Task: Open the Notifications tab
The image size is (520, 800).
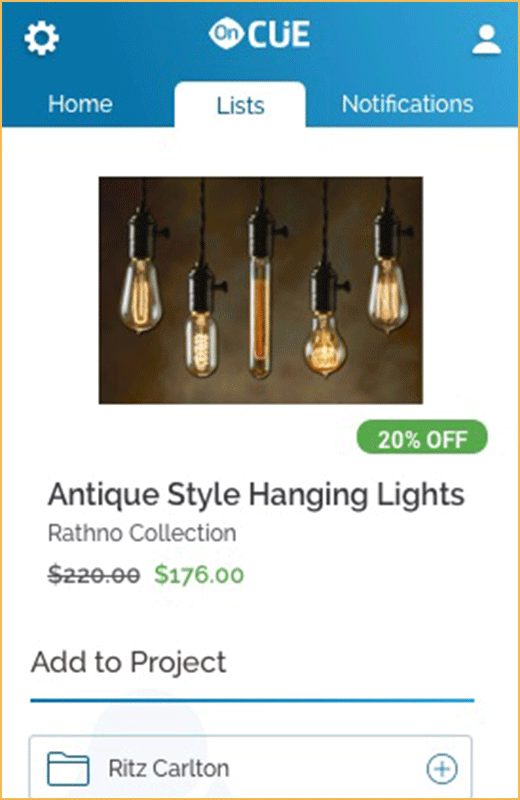Action: pos(407,104)
